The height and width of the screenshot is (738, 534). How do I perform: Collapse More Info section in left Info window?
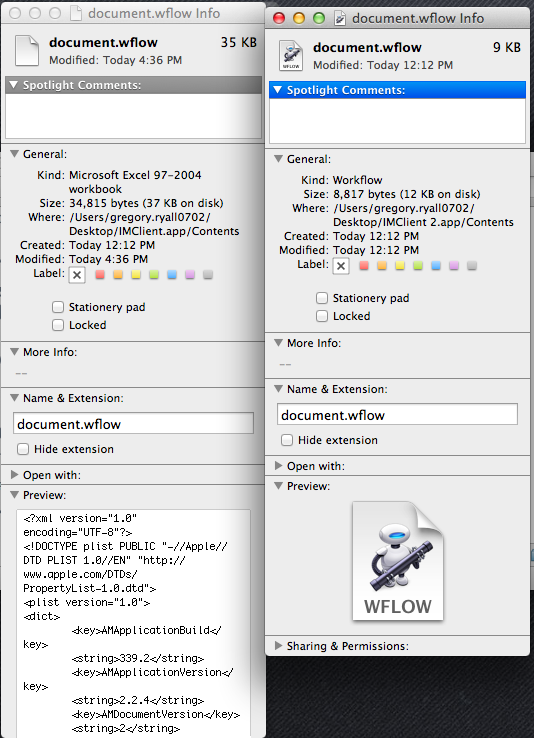point(15,352)
